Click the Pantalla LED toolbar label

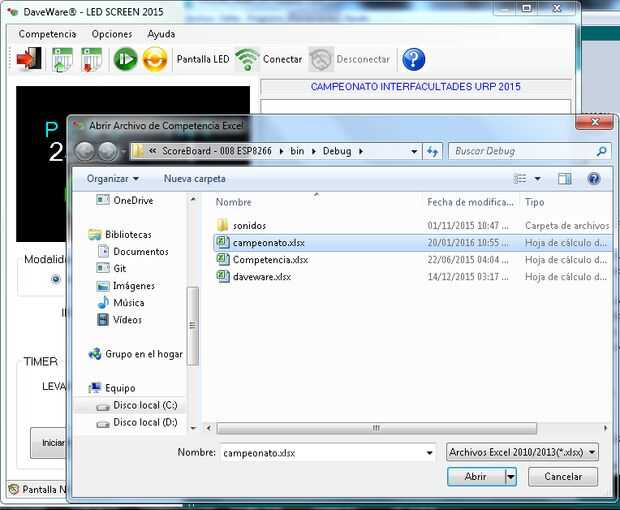click(203, 59)
